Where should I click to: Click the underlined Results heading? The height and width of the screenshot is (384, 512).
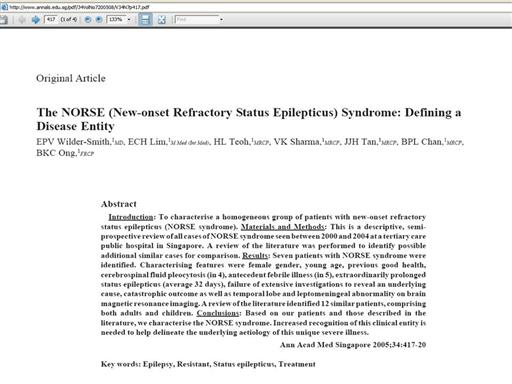(255, 256)
